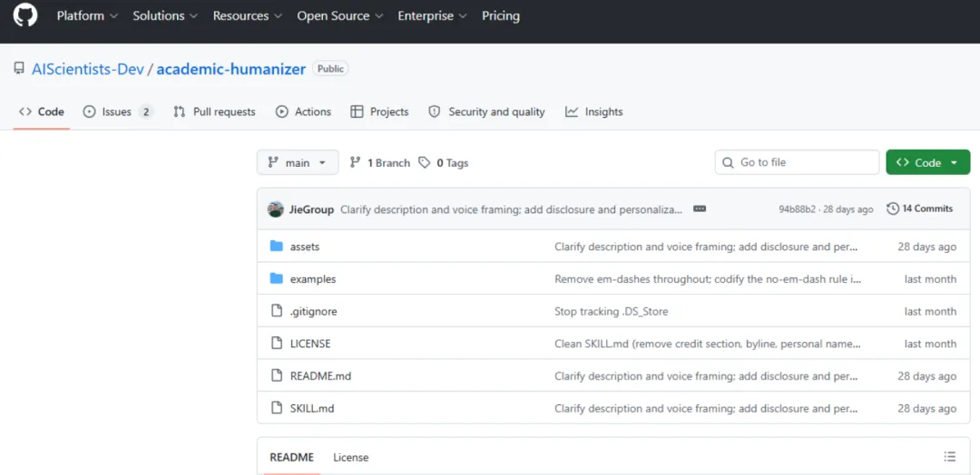Image resolution: width=980 pixels, height=475 pixels.
Task: Open the latest commit message link
Action: pos(511,209)
